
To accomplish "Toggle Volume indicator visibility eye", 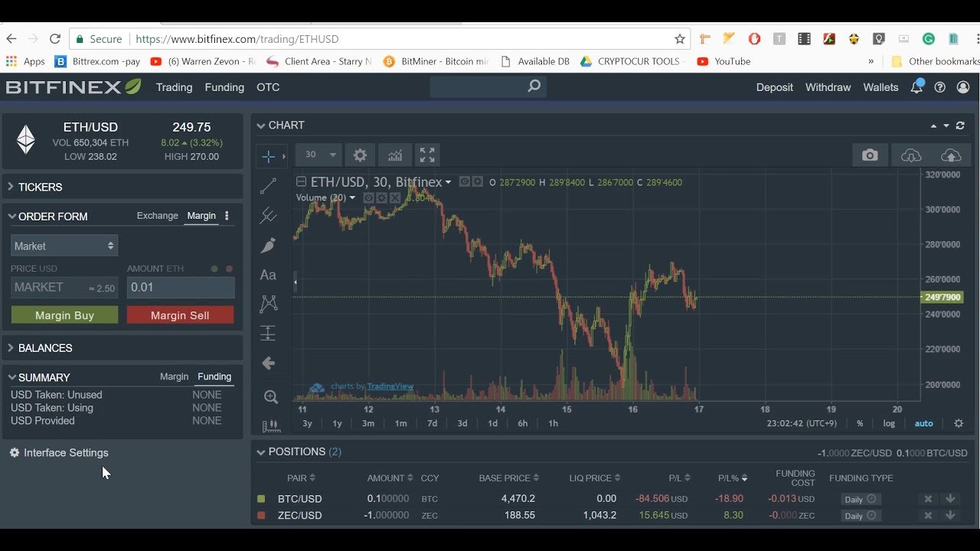I will click(368, 197).
